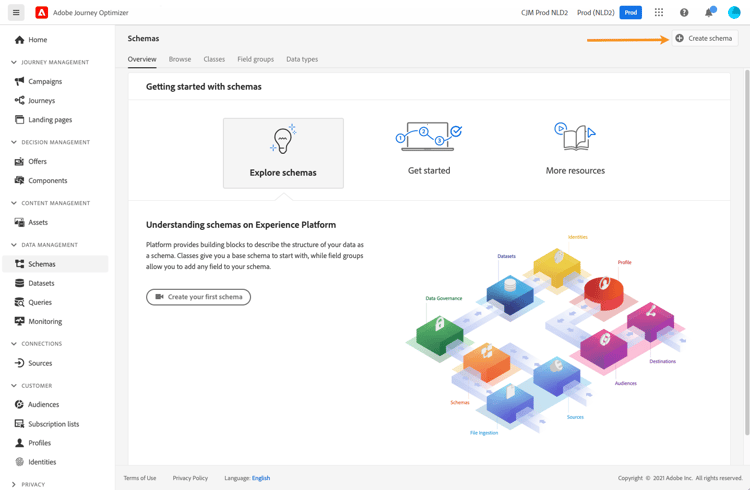Click the English language link
This screenshot has width=750, height=490.
pyautogui.click(x=261, y=478)
